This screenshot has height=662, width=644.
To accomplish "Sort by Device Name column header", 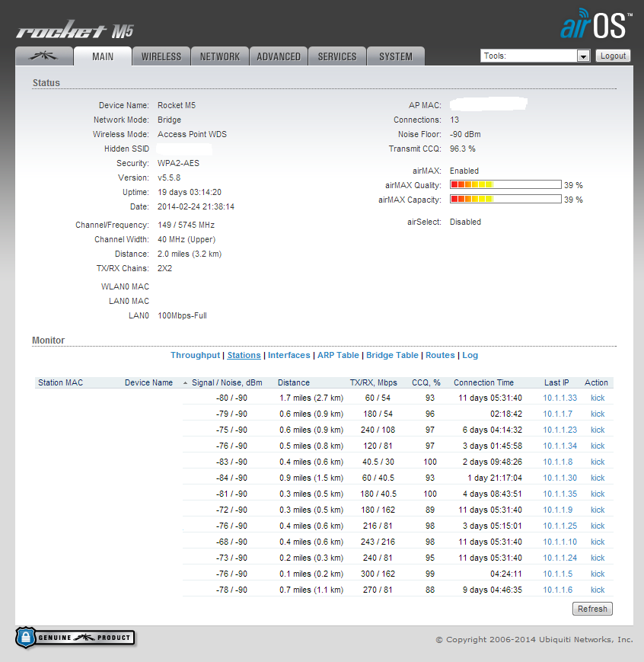I will 148,382.
